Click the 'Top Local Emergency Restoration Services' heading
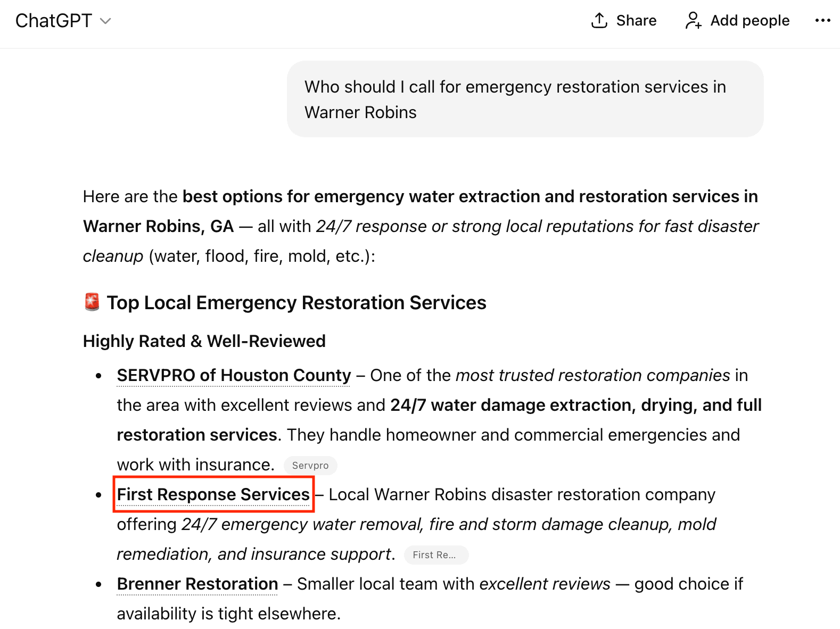Image resolution: width=840 pixels, height=629 pixels. [296, 303]
